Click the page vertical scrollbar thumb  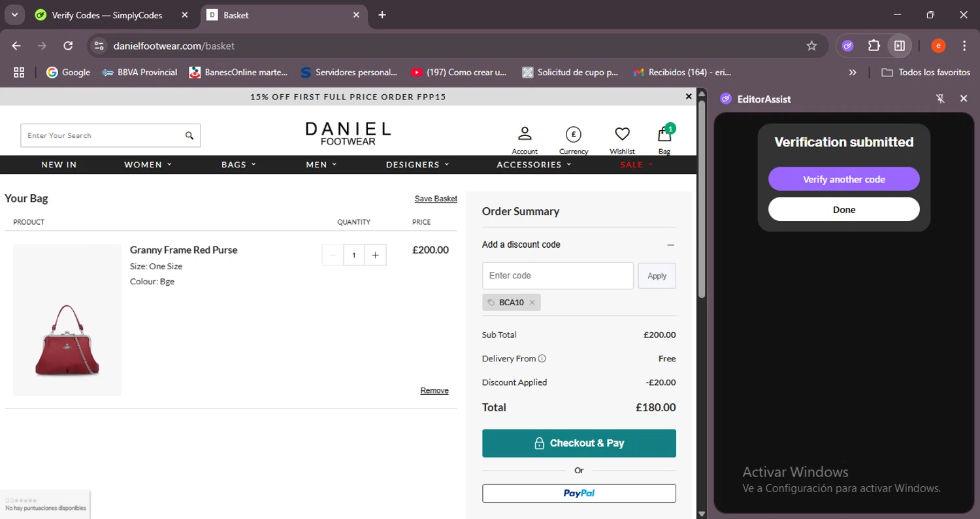[x=702, y=199]
